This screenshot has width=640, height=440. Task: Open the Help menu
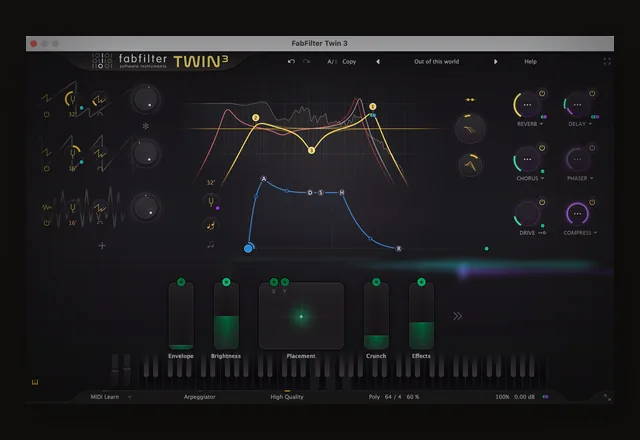530,62
